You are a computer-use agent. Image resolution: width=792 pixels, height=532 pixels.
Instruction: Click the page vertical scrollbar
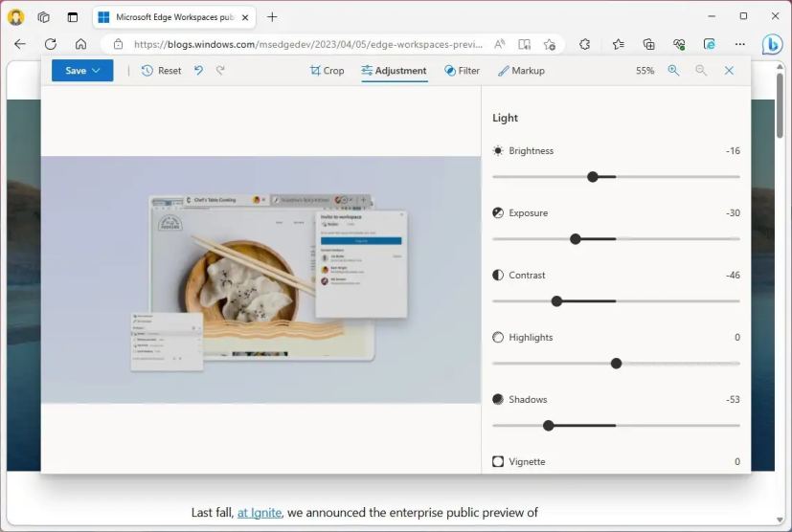(780, 105)
